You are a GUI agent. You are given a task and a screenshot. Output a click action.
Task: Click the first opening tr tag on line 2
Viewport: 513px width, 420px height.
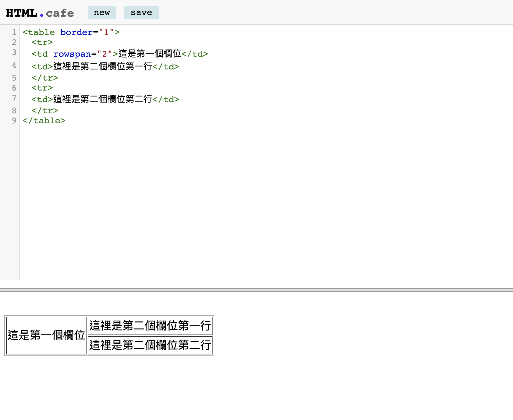pos(42,42)
